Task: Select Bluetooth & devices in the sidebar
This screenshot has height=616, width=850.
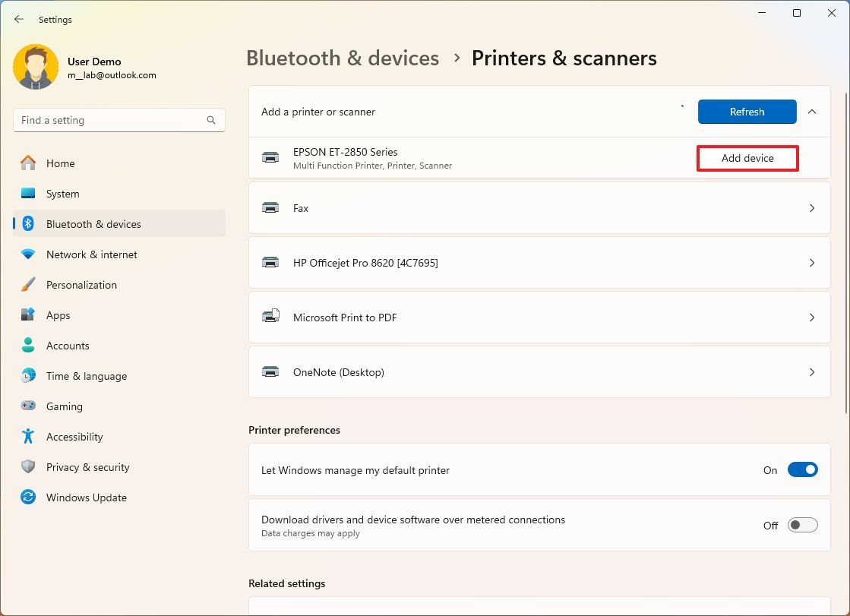Action: click(x=93, y=224)
